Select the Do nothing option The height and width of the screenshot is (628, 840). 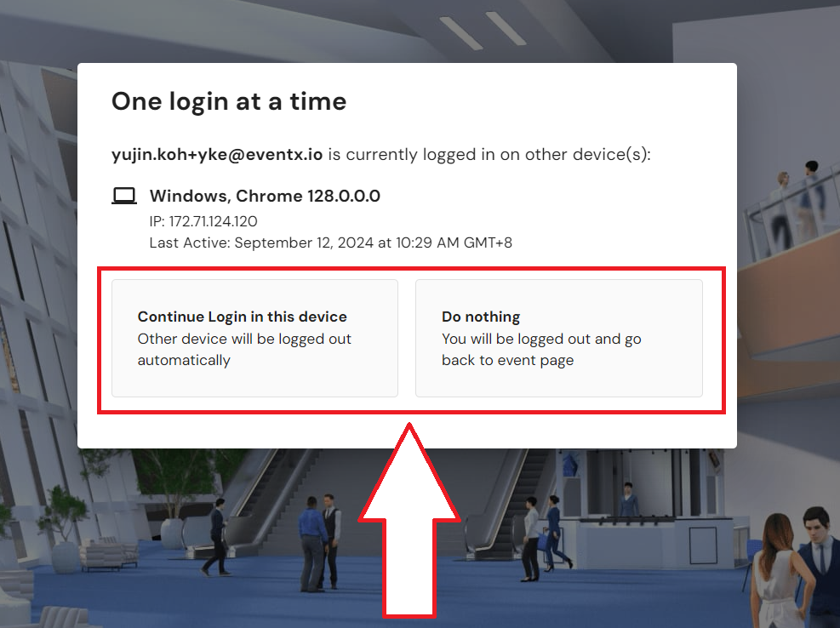(x=559, y=338)
